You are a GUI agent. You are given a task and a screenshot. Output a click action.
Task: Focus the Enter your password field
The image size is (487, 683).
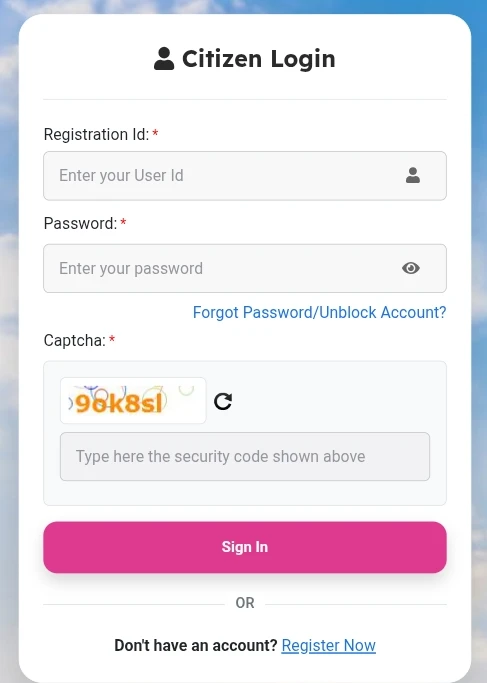(245, 268)
